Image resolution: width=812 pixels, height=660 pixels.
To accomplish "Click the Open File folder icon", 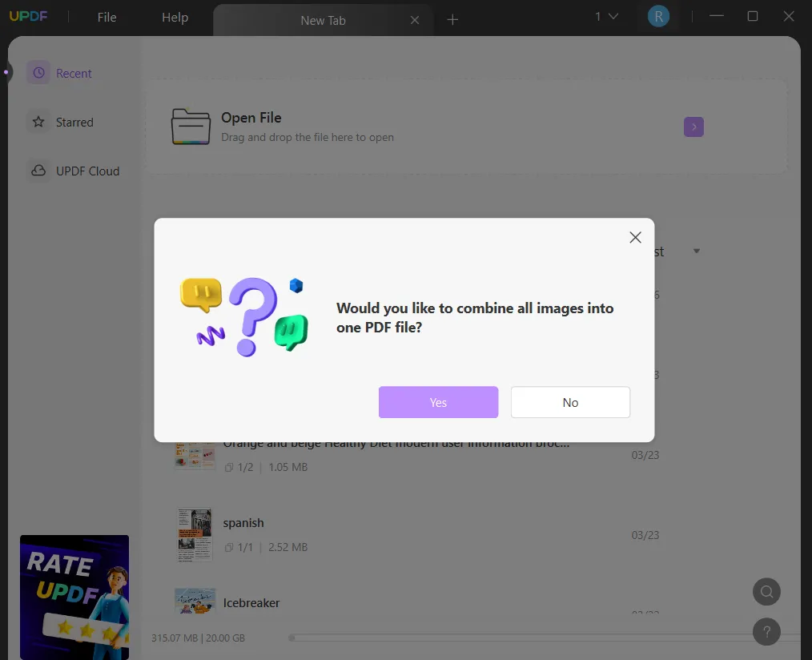I will (191, 127).
